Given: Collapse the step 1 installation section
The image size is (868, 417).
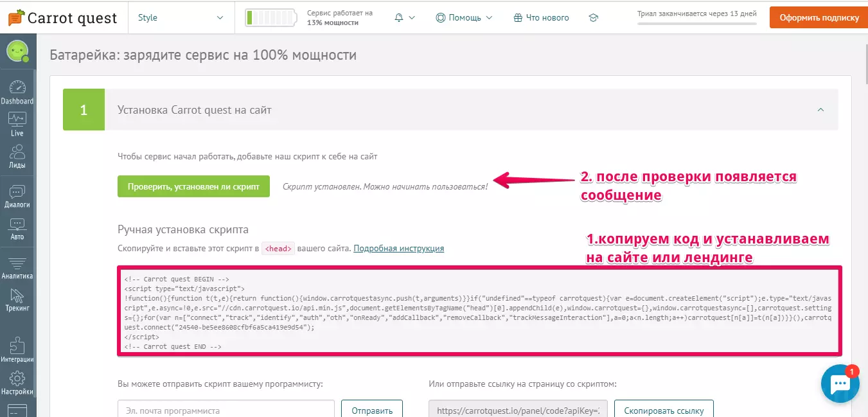Looking at the screenshot, I should tap(820, 110).
